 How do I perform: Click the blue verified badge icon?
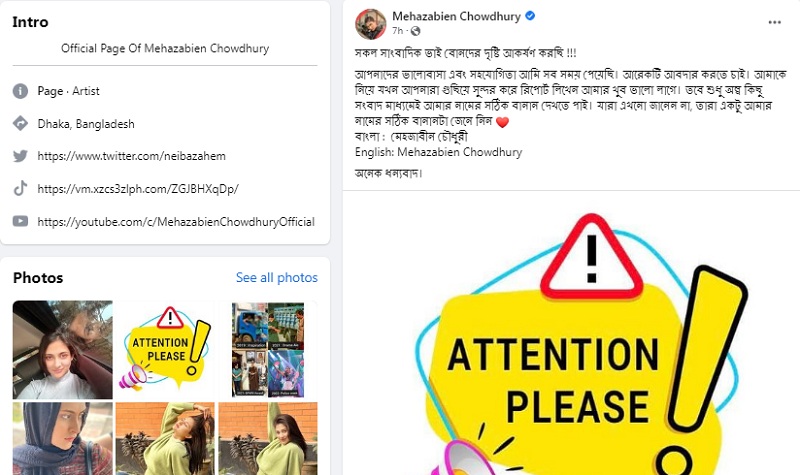530,16
